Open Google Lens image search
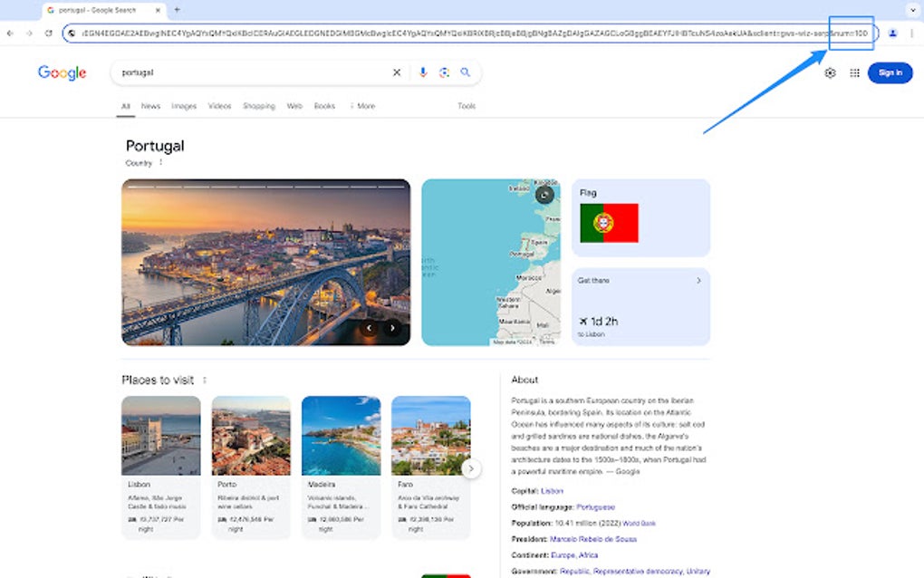Screen dimensions: 924x578 pyautogui.click(x=444, y=72)
